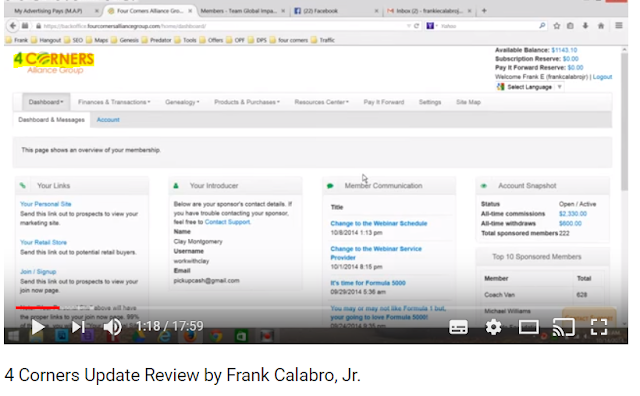Expand Products & Purchases menu
Image resolution: width=640 pixels, height=396 pixels.
click(x=247, y=102)
